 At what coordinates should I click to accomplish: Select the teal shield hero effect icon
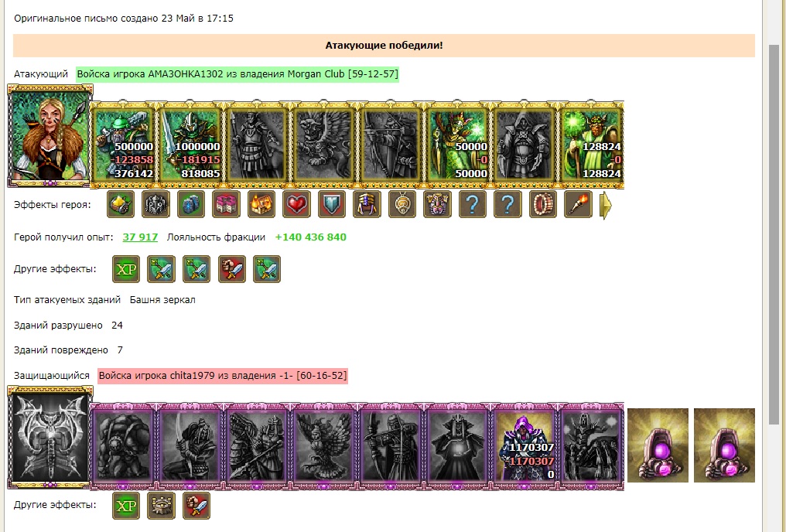tap(332, 204)
